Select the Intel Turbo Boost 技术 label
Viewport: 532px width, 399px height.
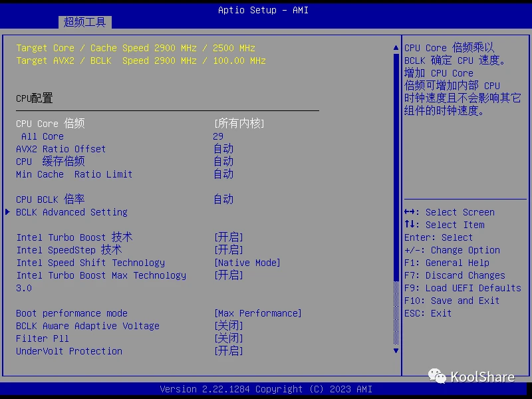[74, 237]
